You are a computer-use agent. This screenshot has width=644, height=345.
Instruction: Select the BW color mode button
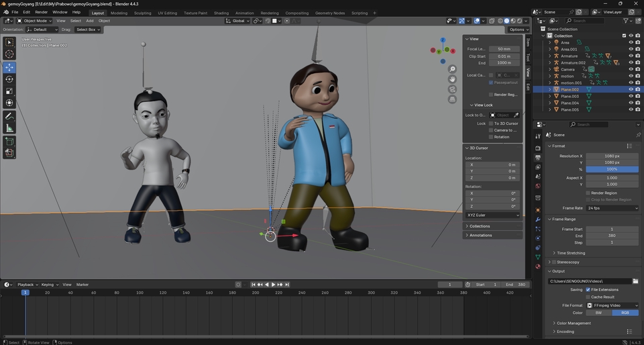598,313
